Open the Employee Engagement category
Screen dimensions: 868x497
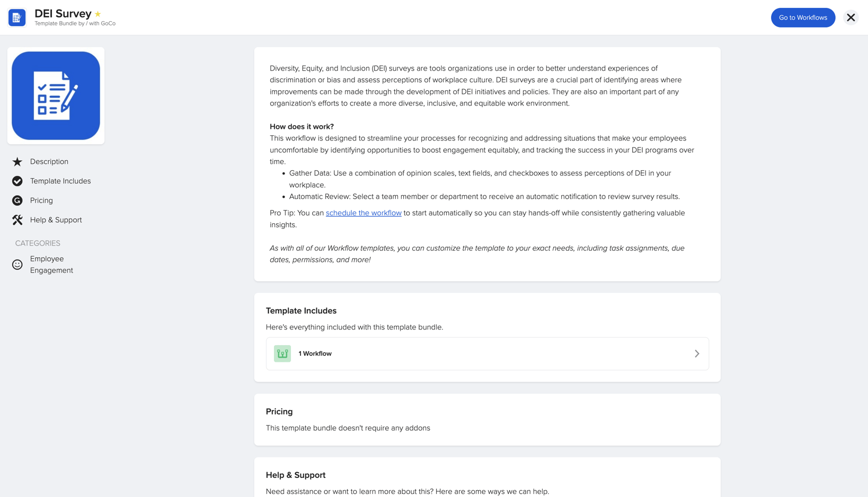51,264
